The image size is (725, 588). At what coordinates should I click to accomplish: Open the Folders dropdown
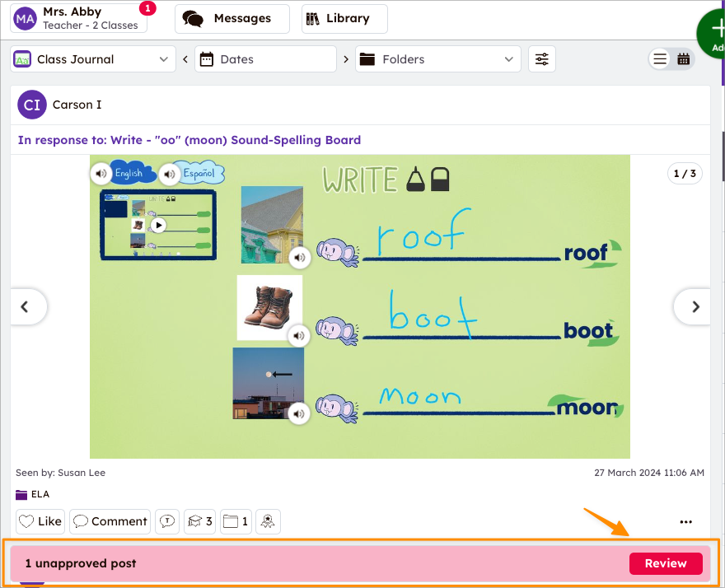(x=437, y=58)
